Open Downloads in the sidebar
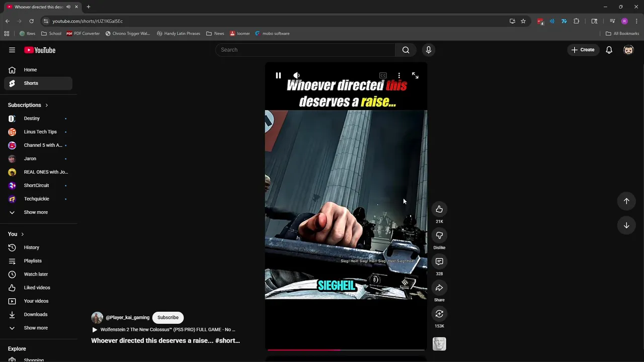The height and width of the screenshot is (362, 644). (x=38, y=314)
